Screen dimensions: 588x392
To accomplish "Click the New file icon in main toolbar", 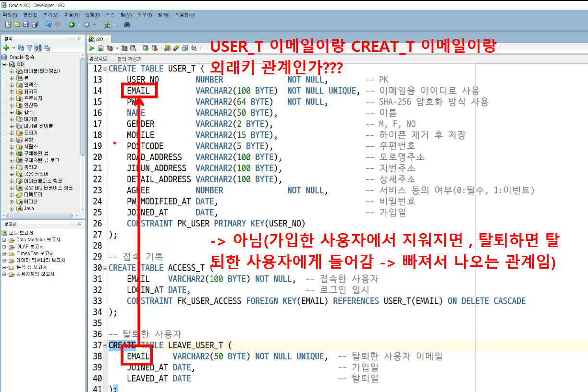I will point(8,24).
